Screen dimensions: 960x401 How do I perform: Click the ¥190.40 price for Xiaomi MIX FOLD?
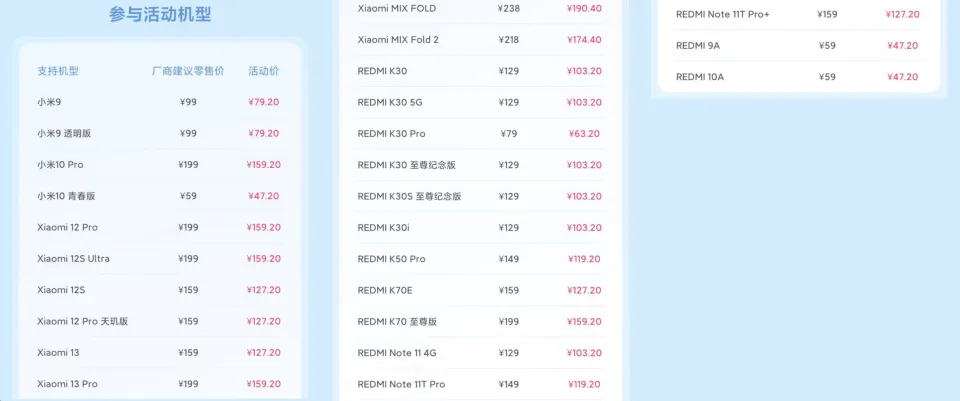(x=584, y=8)
